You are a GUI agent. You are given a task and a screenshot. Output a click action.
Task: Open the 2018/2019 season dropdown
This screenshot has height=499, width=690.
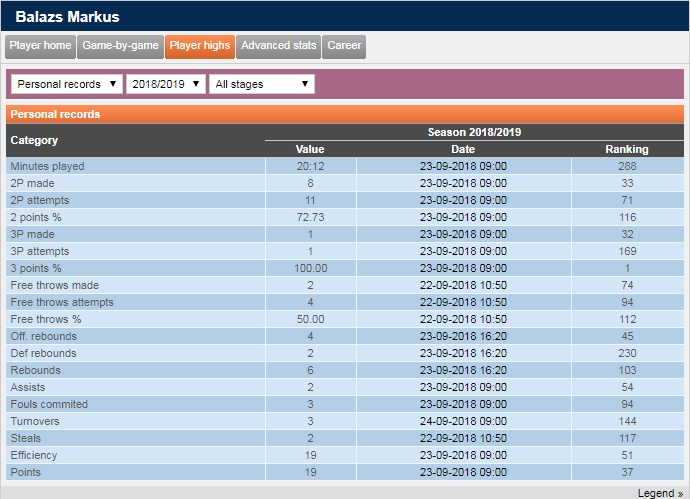pyautogui.click(x=167, y=85)
